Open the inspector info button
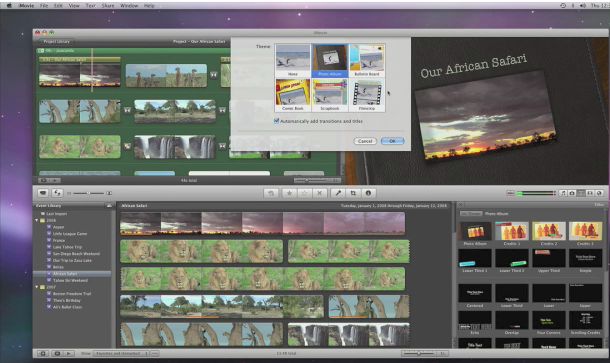 pos(368,193)
